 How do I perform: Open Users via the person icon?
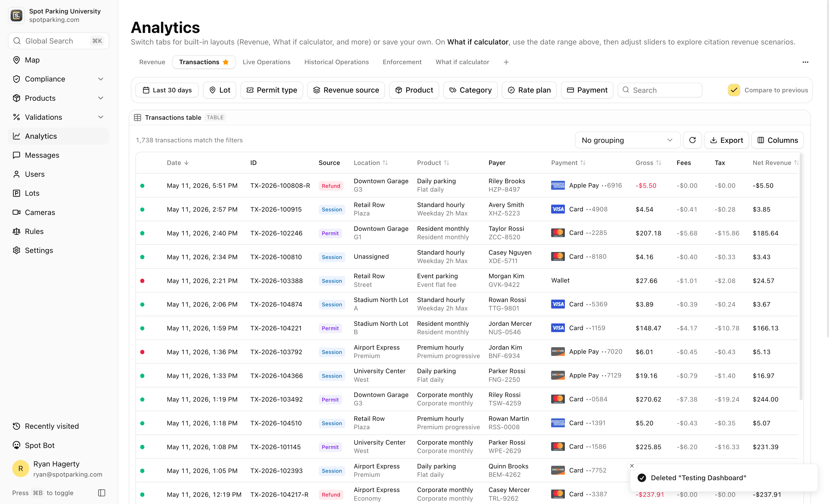tap(16, 174)
